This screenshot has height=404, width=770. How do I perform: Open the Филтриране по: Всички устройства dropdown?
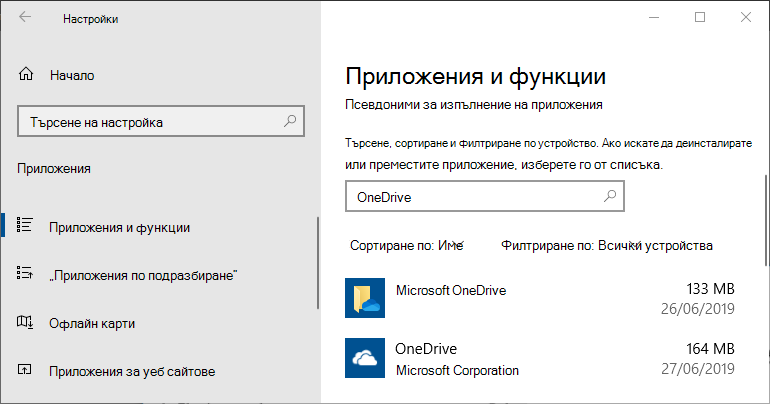click(x=606, y=245)
